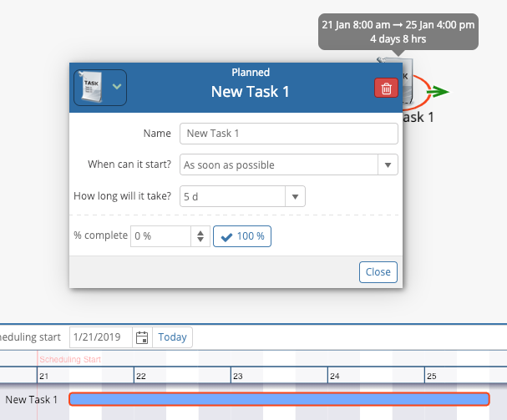This screenshot has height=420, width=507.
Task: Click 'Scheduling Start' marker label
Action: tap(70, 360)
